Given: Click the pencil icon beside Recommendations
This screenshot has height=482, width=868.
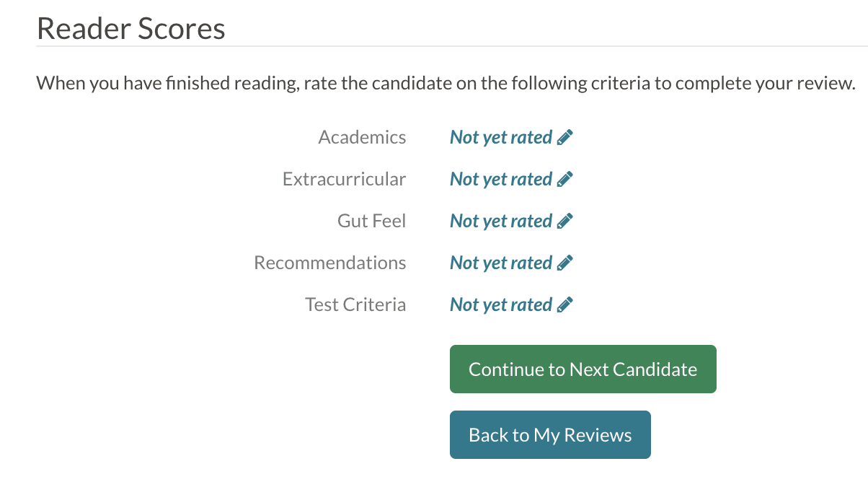Looking at the screenshot, I should tap(565, 263).
